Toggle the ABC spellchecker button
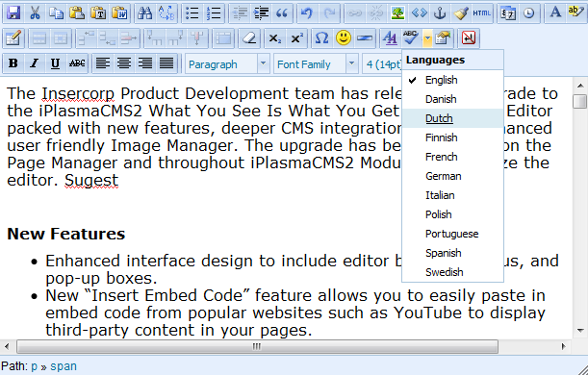The height and width of the screenshot is (375, 588). point(411,38)
